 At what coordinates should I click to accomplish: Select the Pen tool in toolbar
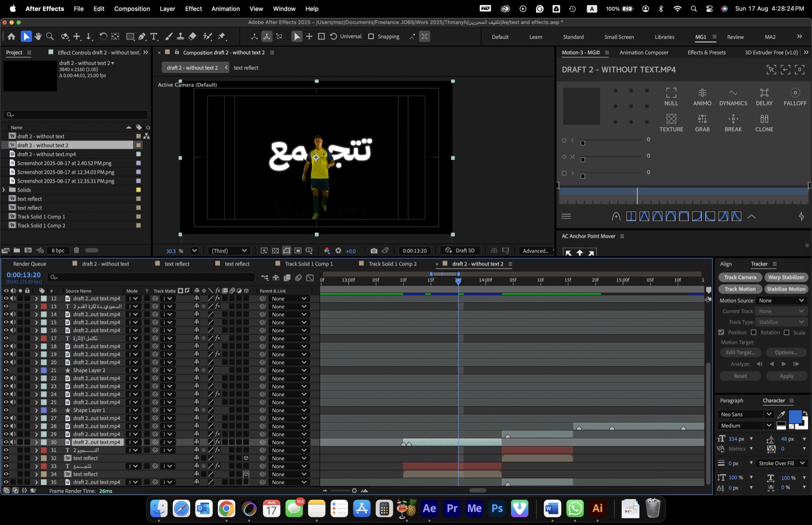(x=142, y=37)
